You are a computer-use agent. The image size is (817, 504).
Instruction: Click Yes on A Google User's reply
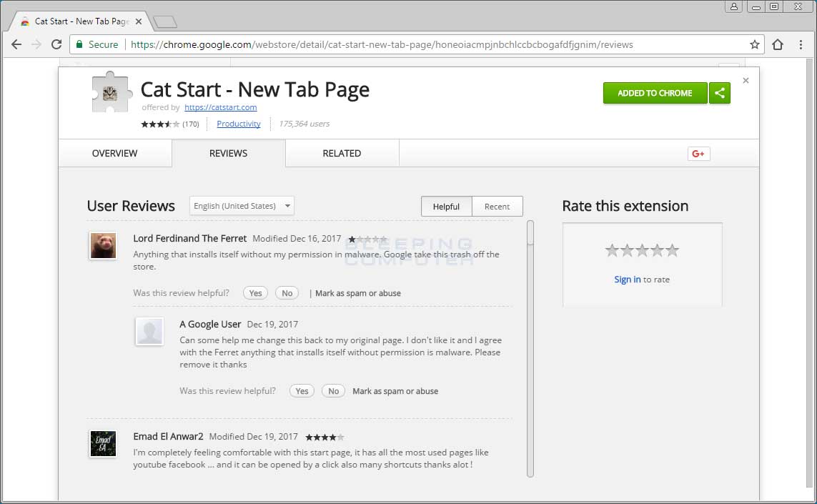(x=302, y=391)
